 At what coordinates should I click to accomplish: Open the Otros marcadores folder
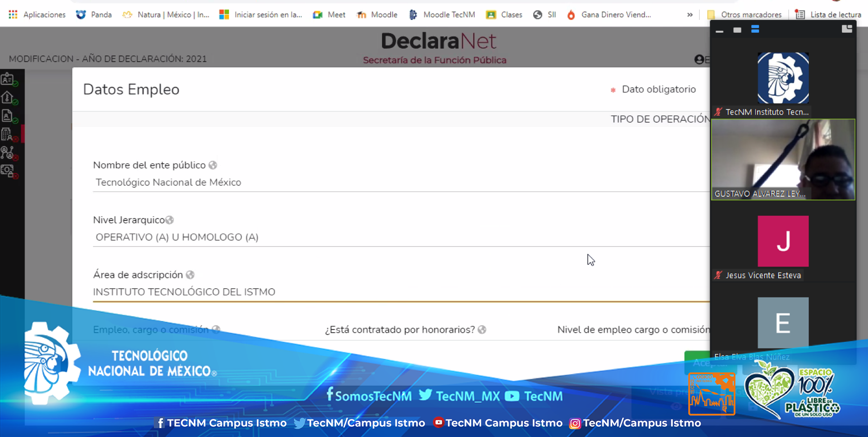[x=744, y=15]
